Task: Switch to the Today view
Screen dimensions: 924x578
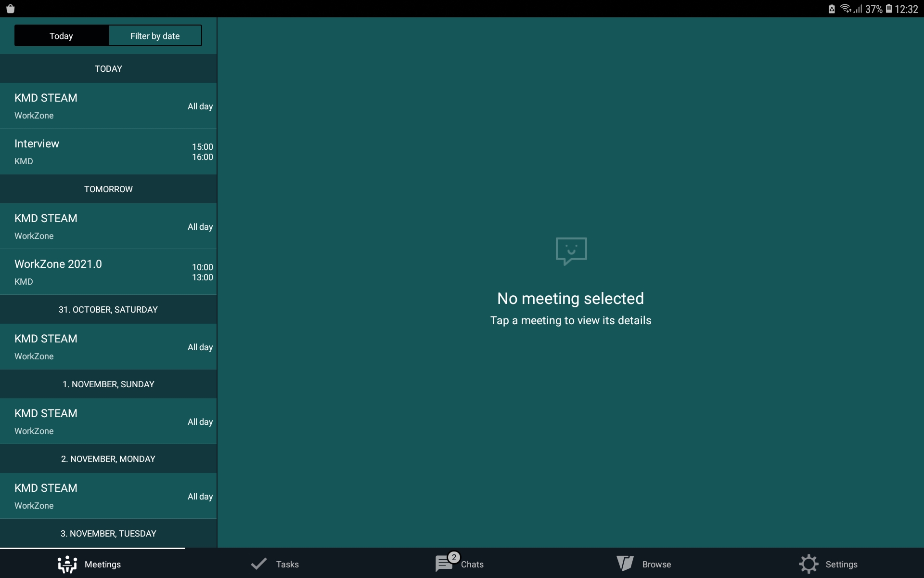Action: [62, 36]
